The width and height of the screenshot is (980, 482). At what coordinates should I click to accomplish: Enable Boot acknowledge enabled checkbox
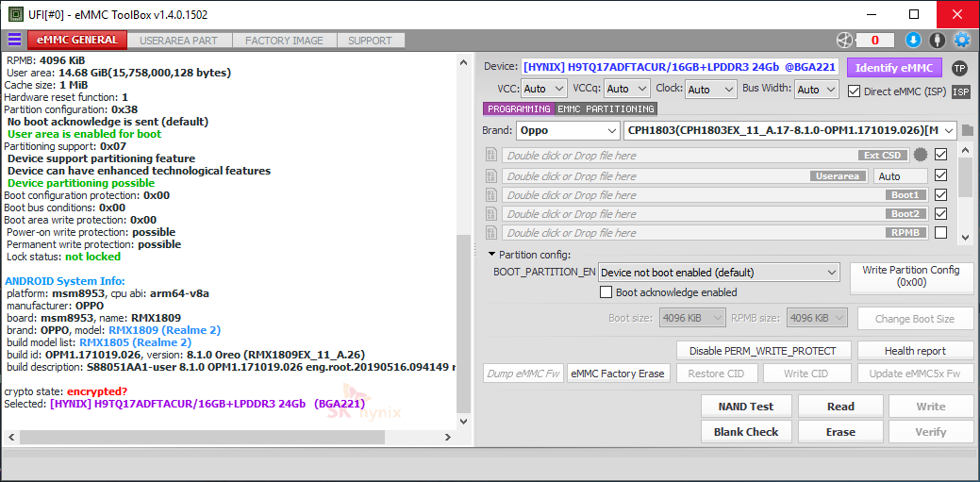tap(606, 292)
